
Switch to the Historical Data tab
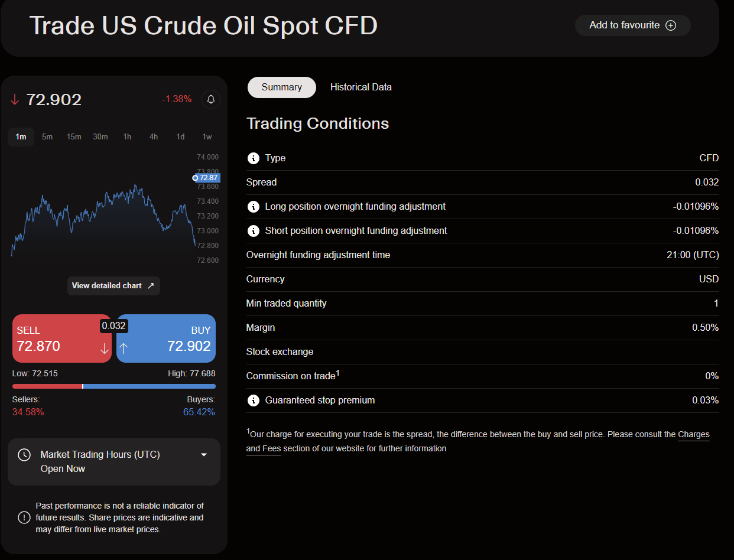click(361, 87)
